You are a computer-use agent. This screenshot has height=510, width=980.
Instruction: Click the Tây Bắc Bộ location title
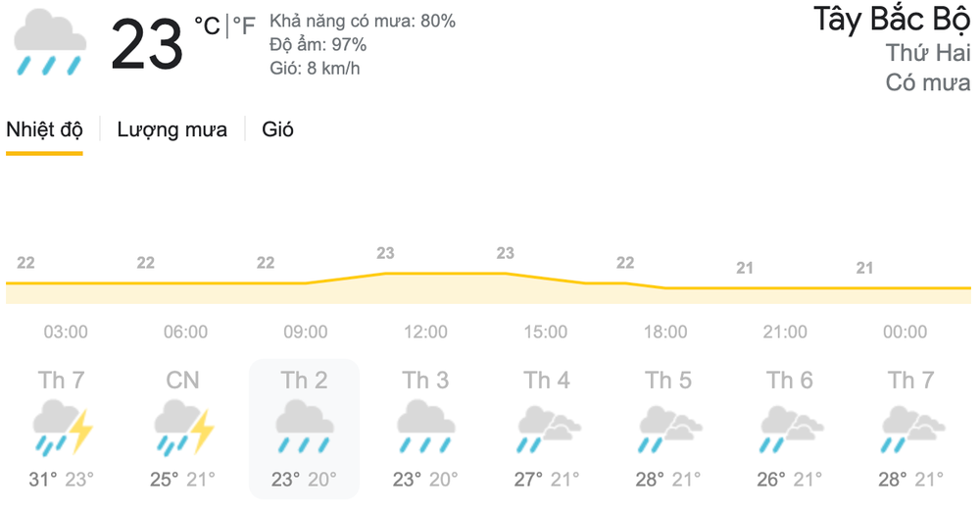pyautogui.click(x=892, y=20)
